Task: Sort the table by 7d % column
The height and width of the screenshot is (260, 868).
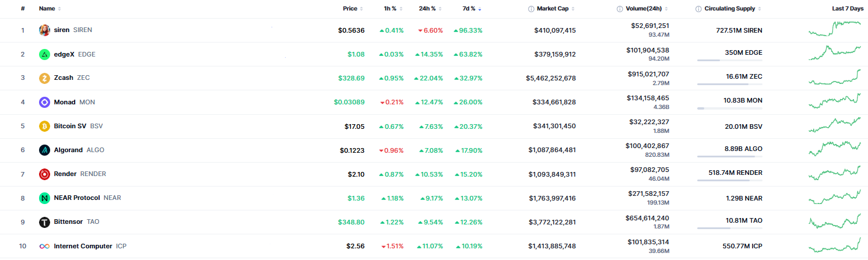Action: click(x=468, y=9)
